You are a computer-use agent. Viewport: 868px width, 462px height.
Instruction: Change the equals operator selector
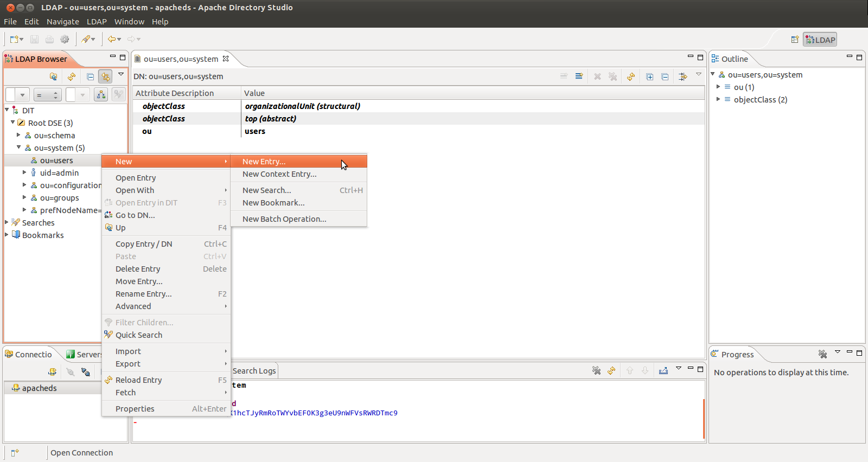[47, 95]
